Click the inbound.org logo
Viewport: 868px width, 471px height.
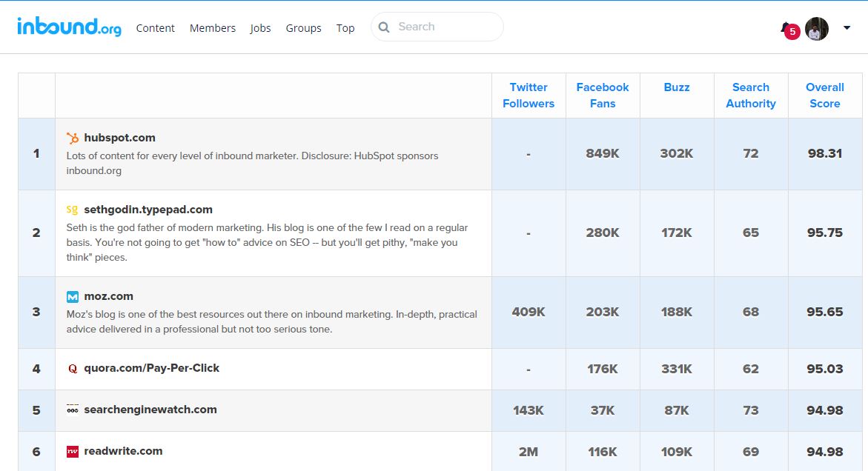click(x=69, y=27)
